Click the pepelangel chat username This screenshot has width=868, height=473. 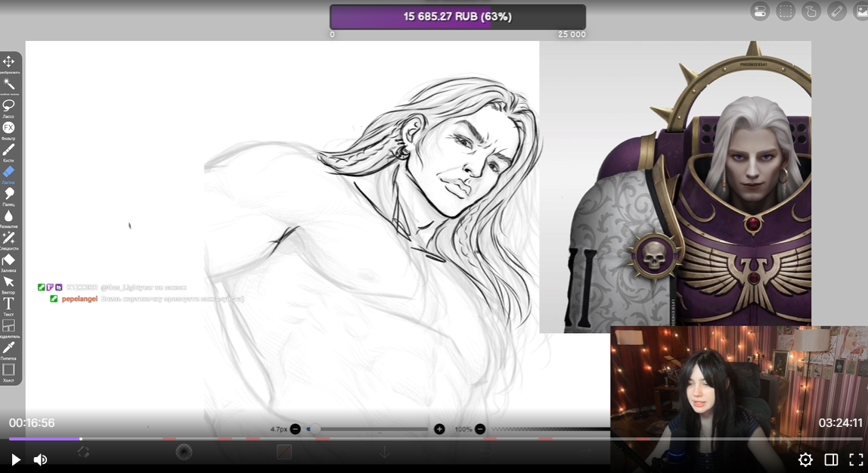(x=79, y=298)
